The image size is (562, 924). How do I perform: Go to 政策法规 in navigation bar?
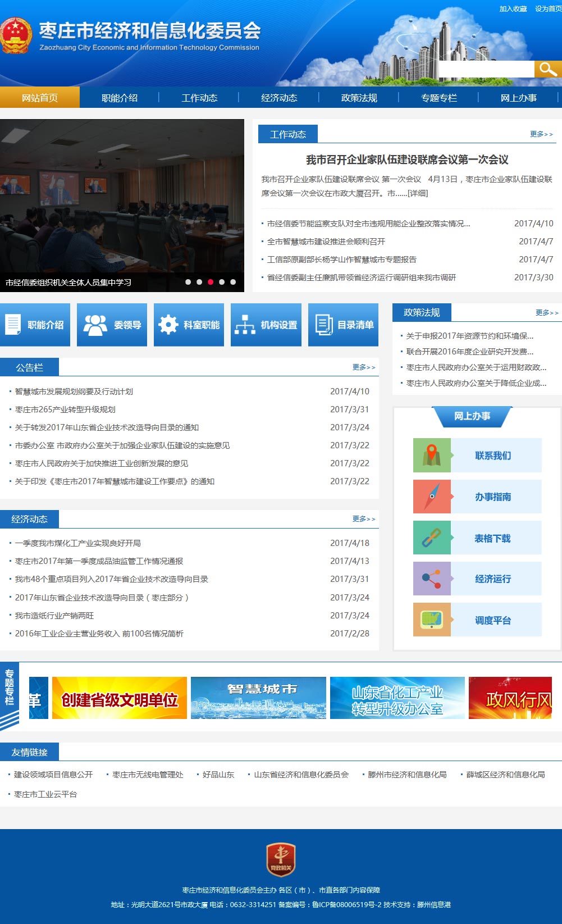pos(359,98)
